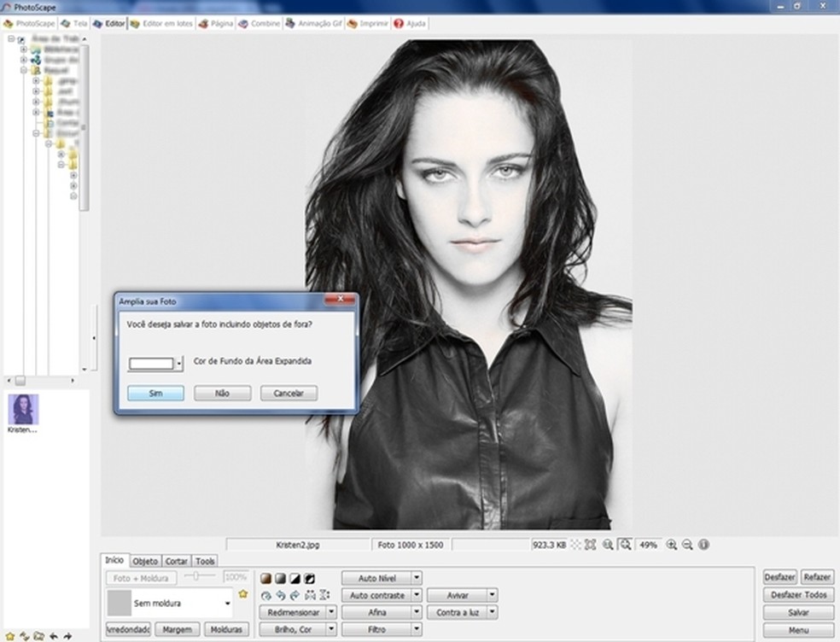Click the zoom-out magnifier beside the info icon
840x642 pixels.
click(x=687, y=545)
